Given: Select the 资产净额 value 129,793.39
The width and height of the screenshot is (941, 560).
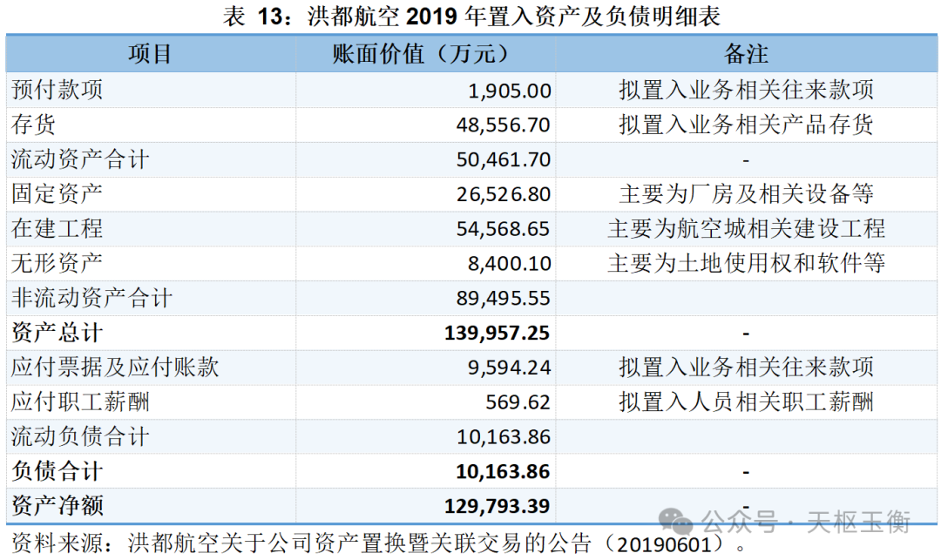Looking at the screenshot, I should pyautogui.click(x=497, y=506).
